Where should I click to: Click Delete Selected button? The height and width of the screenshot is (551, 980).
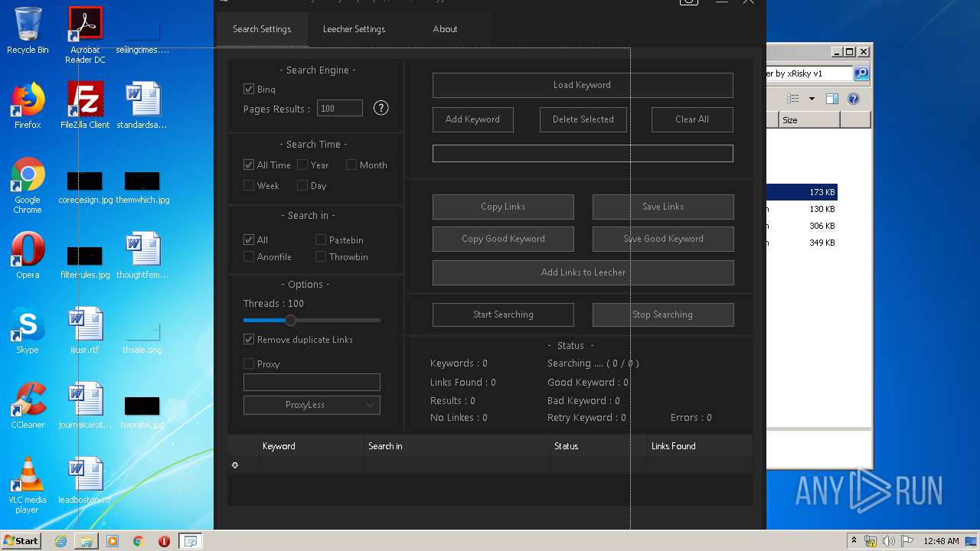583,119
